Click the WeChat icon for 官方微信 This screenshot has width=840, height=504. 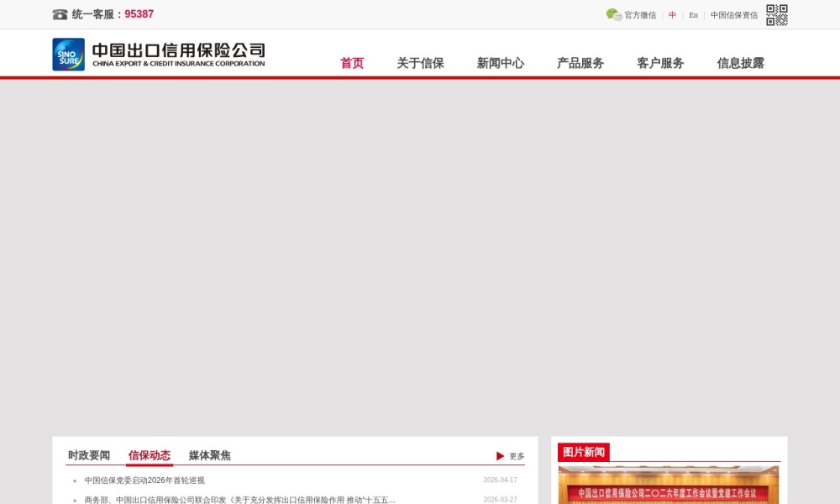pos(614,14)
